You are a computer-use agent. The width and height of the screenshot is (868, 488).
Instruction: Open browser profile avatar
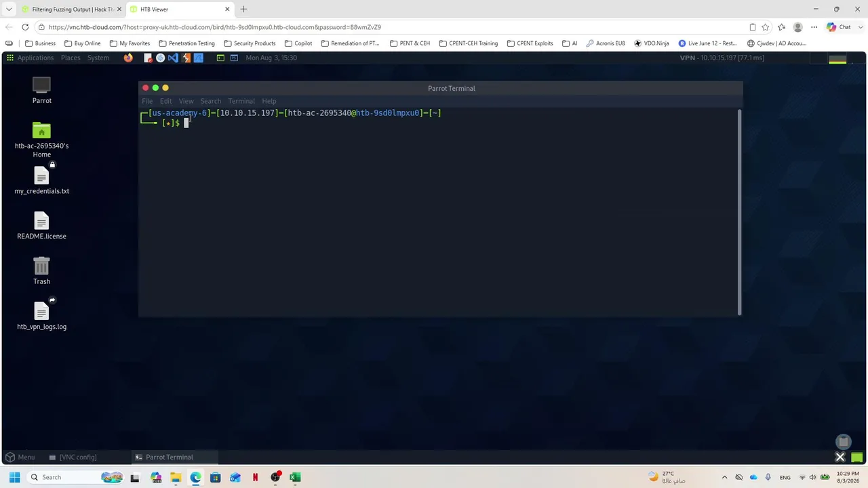(798, 27)
